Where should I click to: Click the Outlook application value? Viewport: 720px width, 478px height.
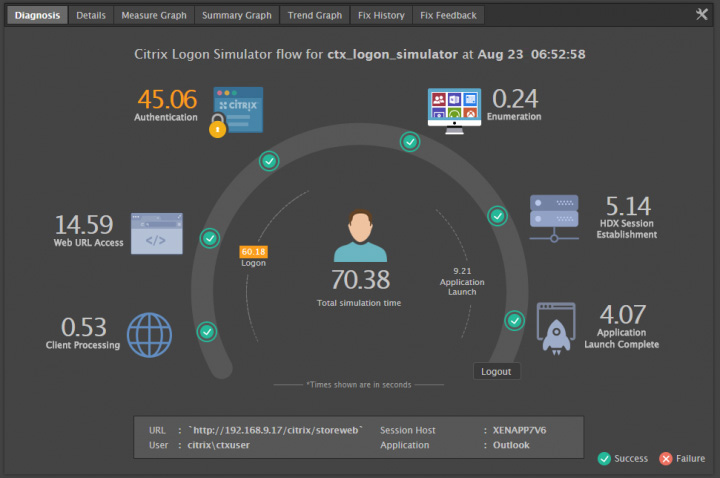[511, 445]
